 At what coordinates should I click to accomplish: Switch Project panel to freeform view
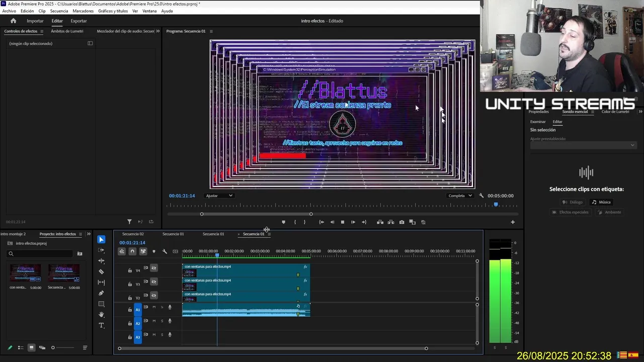pos(42,347)
